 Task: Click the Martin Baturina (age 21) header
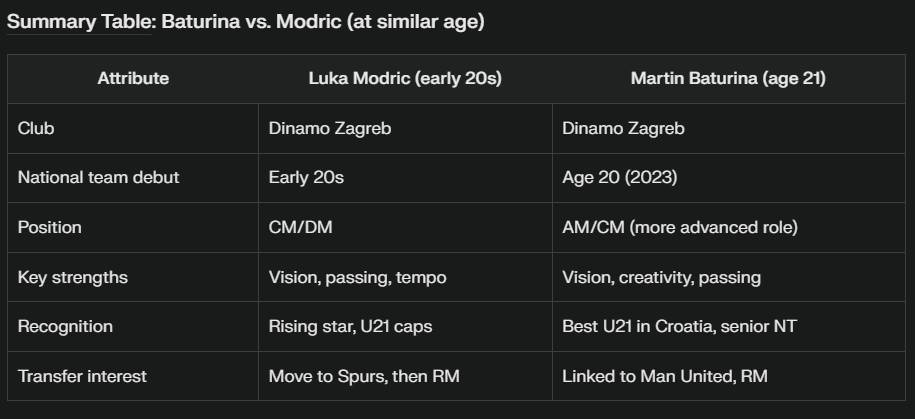point(728,79)
